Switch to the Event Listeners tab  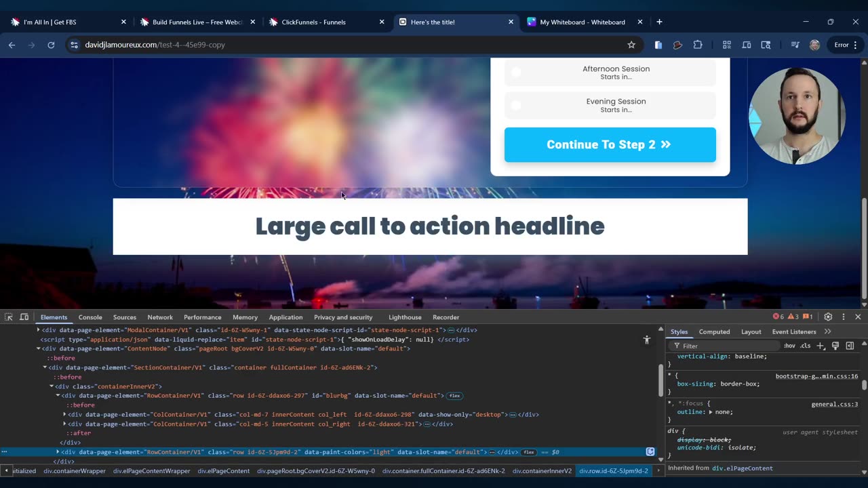[794, 331]
